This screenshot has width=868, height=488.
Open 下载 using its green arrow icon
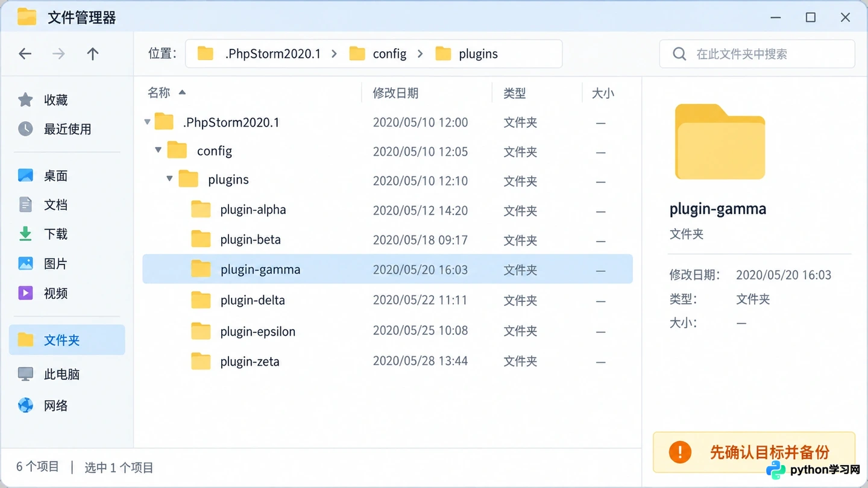(x=25, y=234)
